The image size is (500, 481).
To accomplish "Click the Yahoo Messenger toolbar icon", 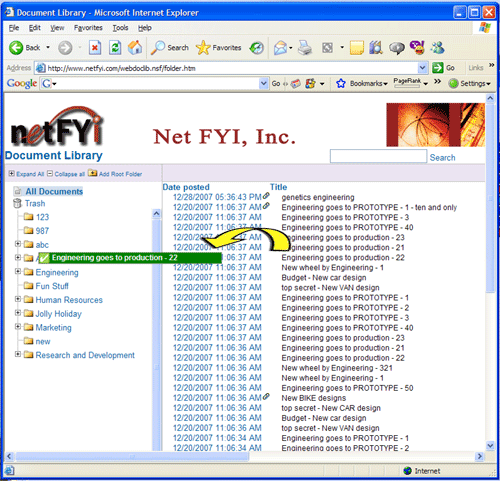I will coord(417,48).
